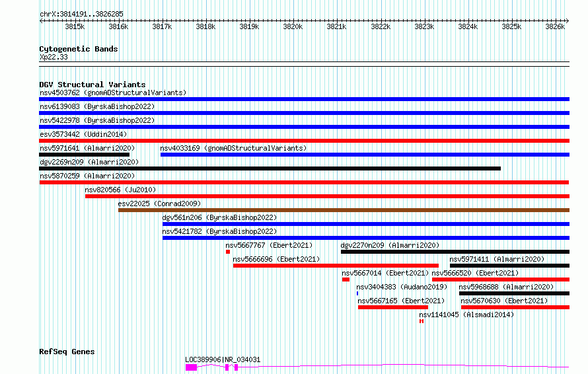Select nsv5968688 (Almarri2020) black bar
588x374 pixels.
514,293
